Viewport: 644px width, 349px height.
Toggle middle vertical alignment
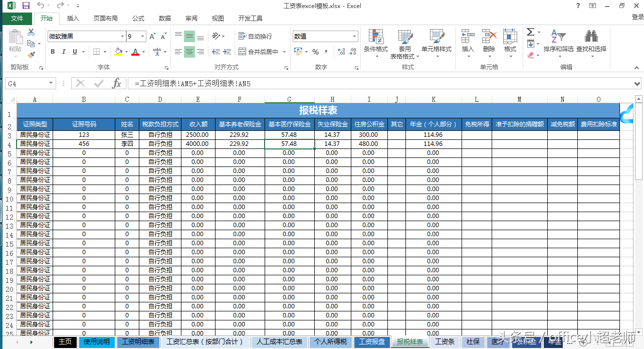pyautogui.click(x=189, y=36)
